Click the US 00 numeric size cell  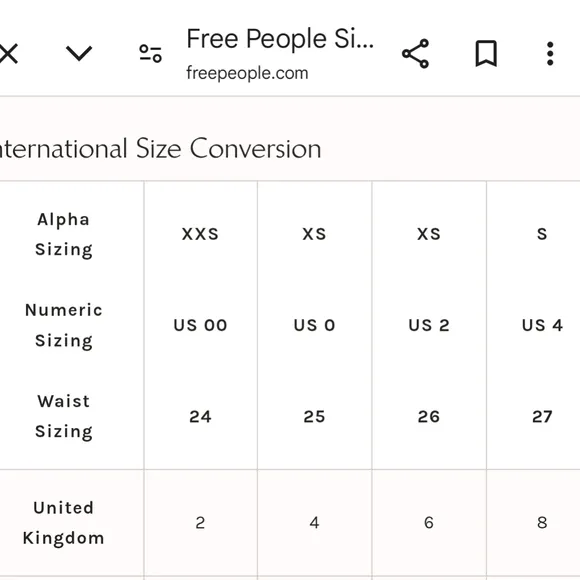(200, 326)
